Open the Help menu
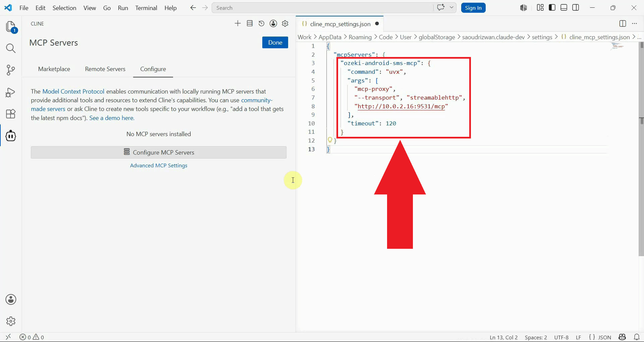 point(170,8)
